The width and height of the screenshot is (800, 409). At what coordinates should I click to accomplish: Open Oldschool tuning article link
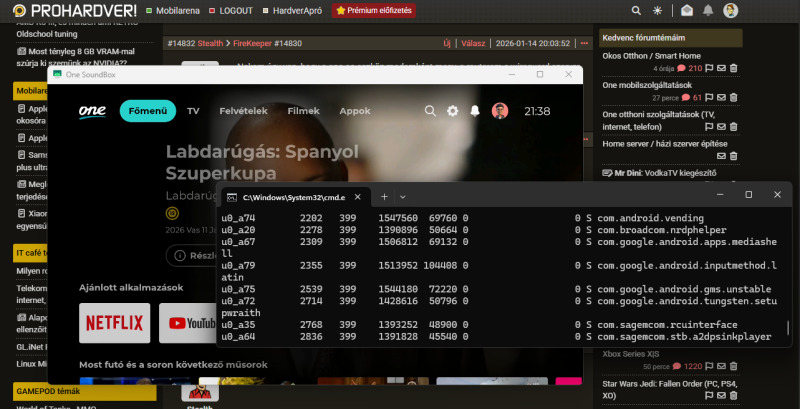47,34
